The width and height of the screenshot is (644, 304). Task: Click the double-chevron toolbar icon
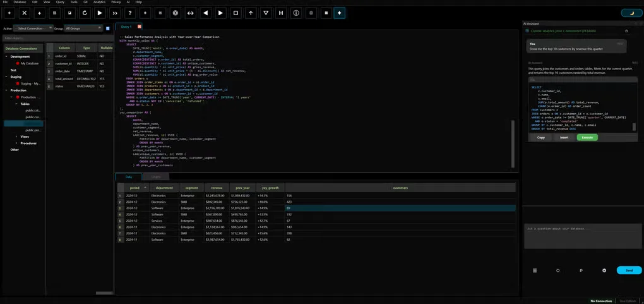pos(115,13)
